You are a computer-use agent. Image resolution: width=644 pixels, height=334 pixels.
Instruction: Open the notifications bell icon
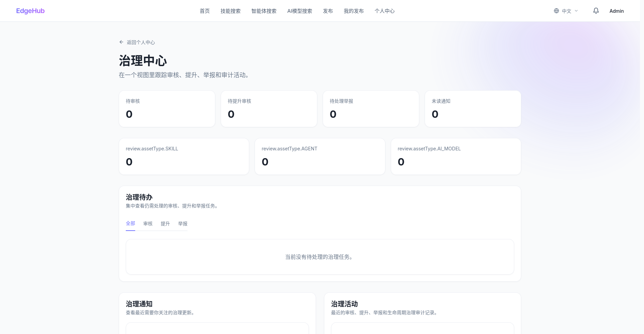pos(596,11)
